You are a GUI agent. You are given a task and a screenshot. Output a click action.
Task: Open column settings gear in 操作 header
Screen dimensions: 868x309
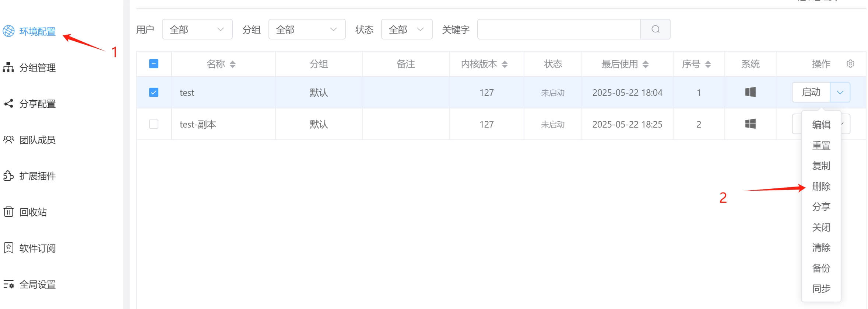click(850, 64)
